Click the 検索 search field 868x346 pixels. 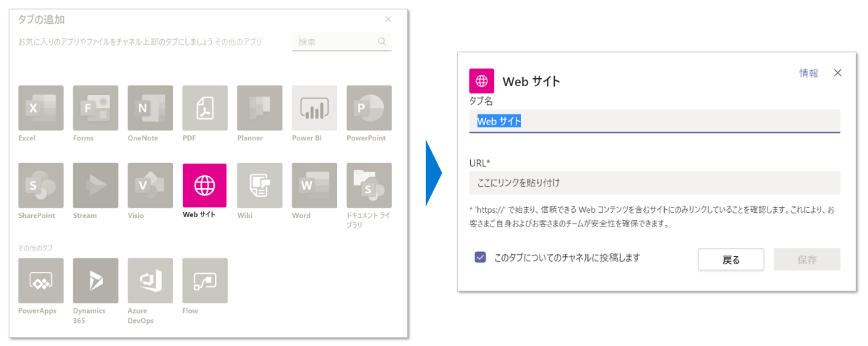coord(342,42)
